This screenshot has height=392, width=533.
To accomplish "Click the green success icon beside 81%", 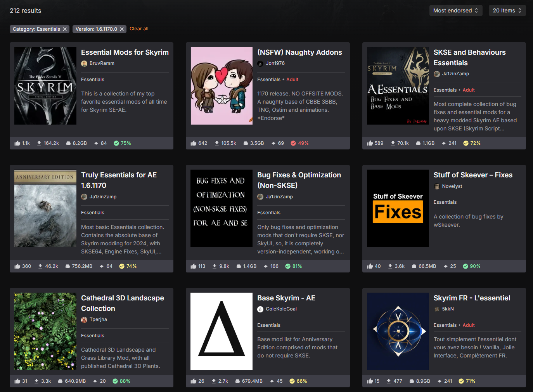I will click(288, 266).
